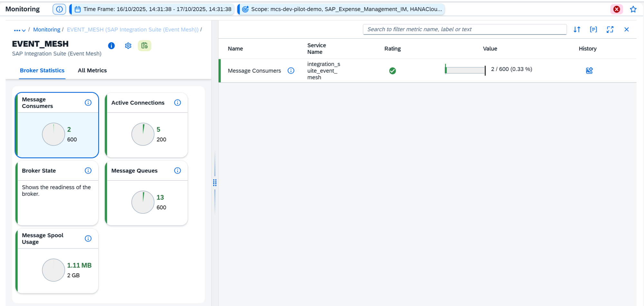This screenshot has width=644, height=306.
Task: Open the Scope selector
Action: pos(342,9)
